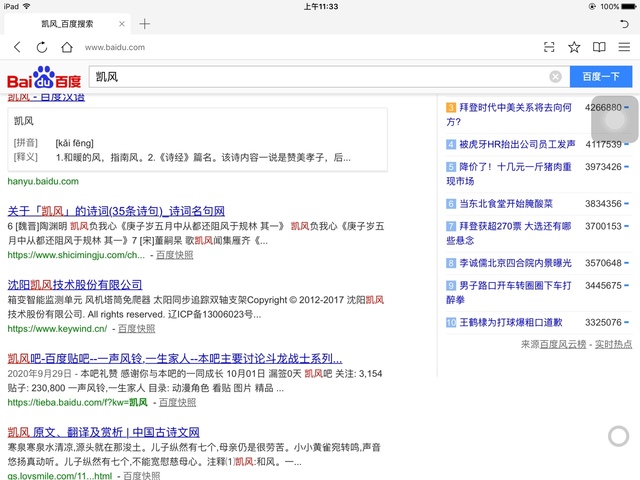This screenshot has width=640, height=480.
Task: Tap the floating AssistiveTouch button
Action: pos(614,120)
